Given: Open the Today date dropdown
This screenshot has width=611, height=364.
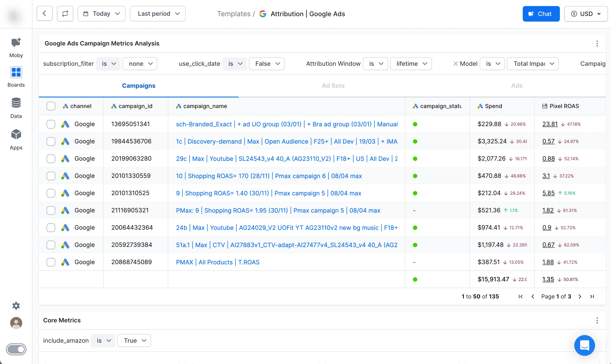Looking at the screenshot, I should point(101,14).
